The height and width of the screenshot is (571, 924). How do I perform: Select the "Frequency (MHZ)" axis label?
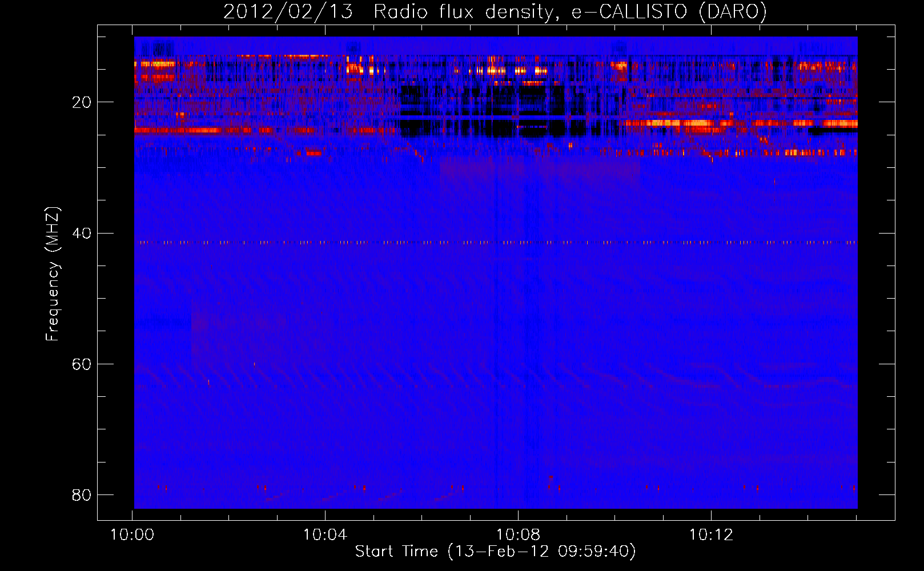coord(53,274)
